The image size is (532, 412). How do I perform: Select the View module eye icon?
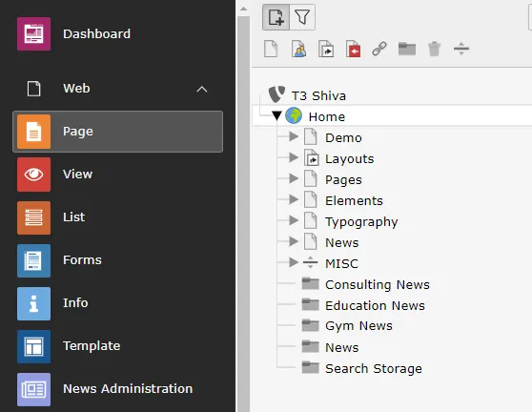pyautogui.click(x=33, y=175)
